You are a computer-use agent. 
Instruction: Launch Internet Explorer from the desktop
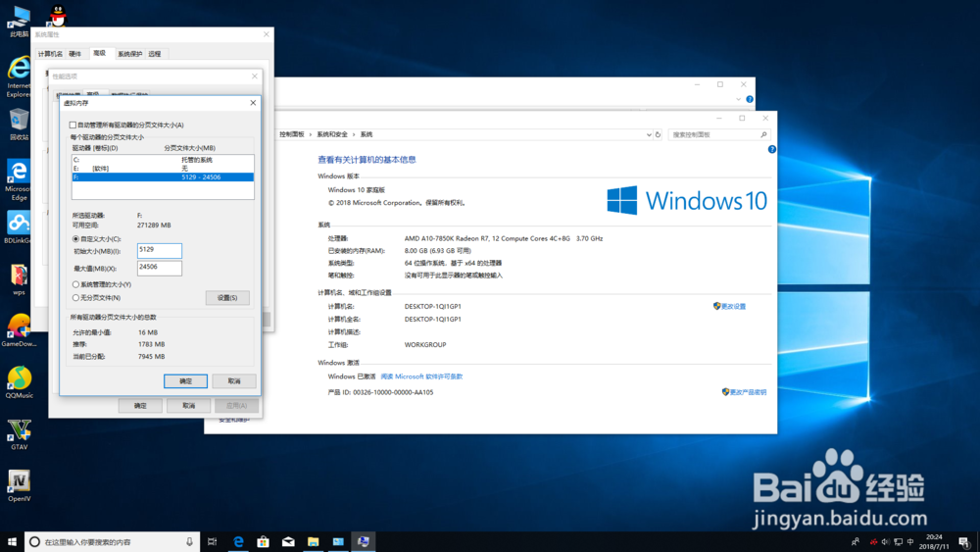tap(19, 76)
